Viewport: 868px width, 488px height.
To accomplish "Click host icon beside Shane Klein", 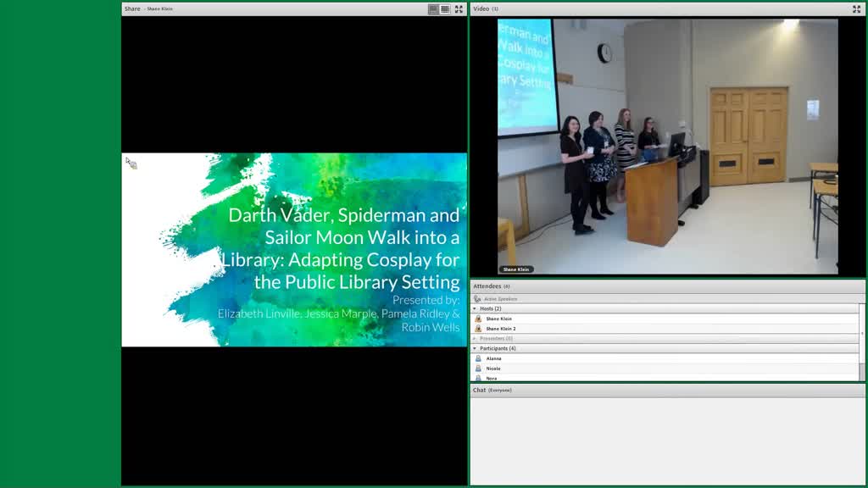I will (478, 319).
